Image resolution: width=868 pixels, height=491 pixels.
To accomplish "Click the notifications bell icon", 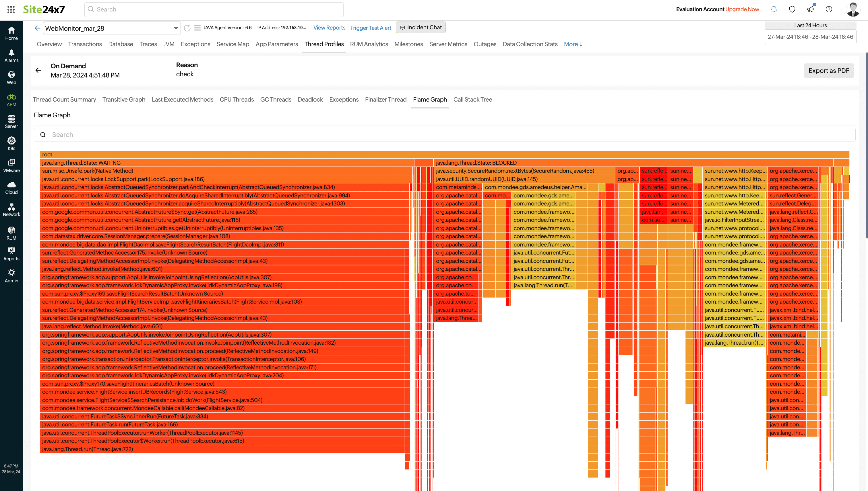I will 774,9.
